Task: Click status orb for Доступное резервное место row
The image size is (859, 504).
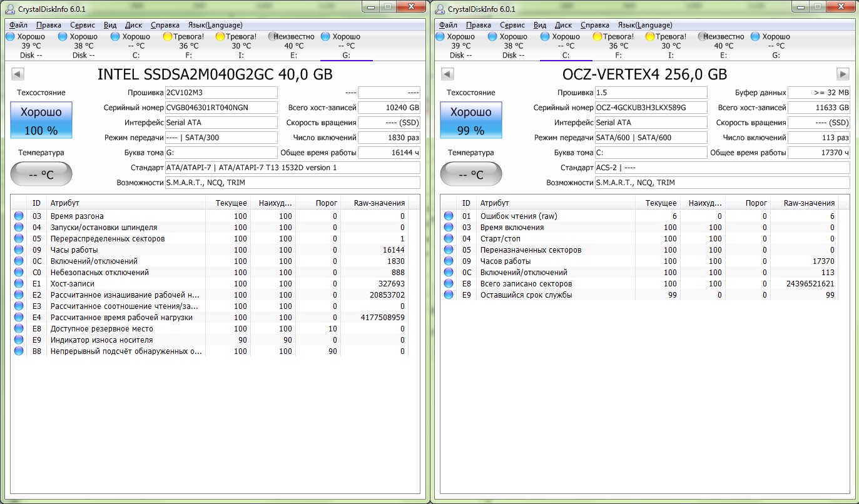Action: click(x=19, y=329)
